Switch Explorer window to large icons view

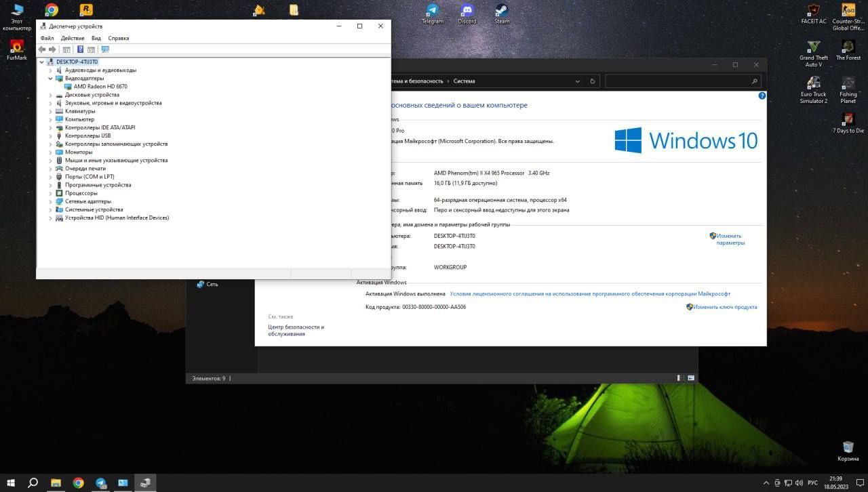click(691, 378)
